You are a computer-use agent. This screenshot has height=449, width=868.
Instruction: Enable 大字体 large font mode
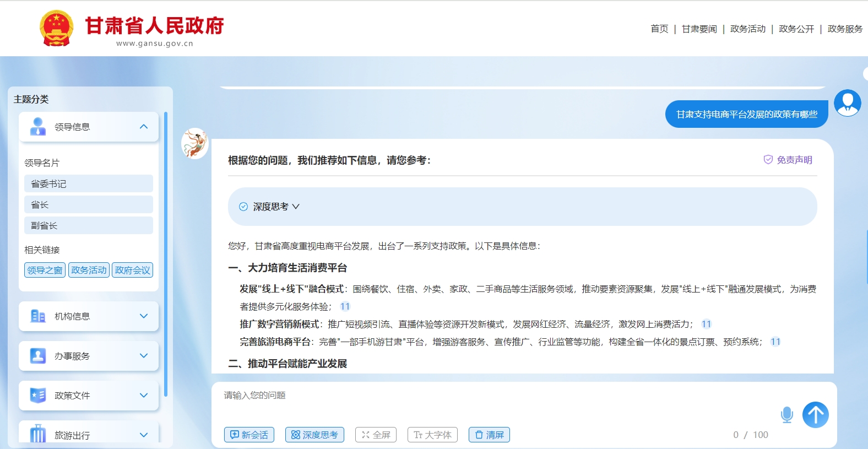[x=432, y=435]
